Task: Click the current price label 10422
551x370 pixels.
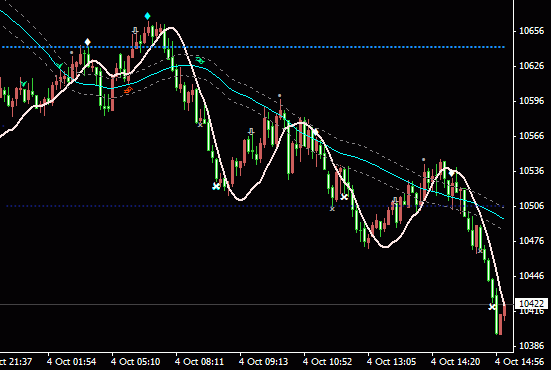Action: pyautogui.click(x=531, y=304)
